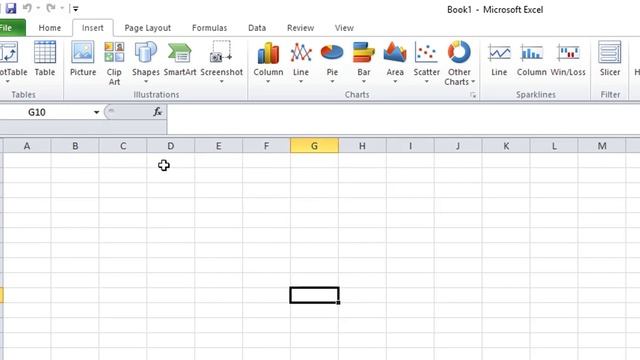The height and width of the screenshot is (360, 640).
Task: Save workbook with the floppy disk icon
Action: click(x=11, y=8)
